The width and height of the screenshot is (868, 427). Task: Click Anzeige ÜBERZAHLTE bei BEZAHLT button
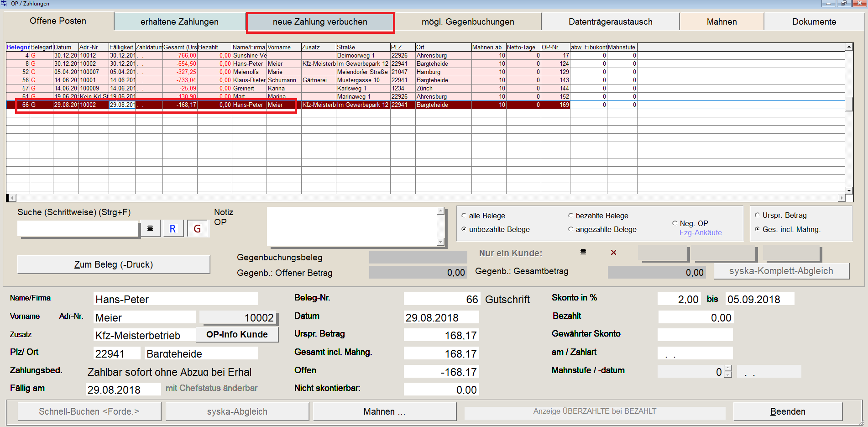point(595,411)
